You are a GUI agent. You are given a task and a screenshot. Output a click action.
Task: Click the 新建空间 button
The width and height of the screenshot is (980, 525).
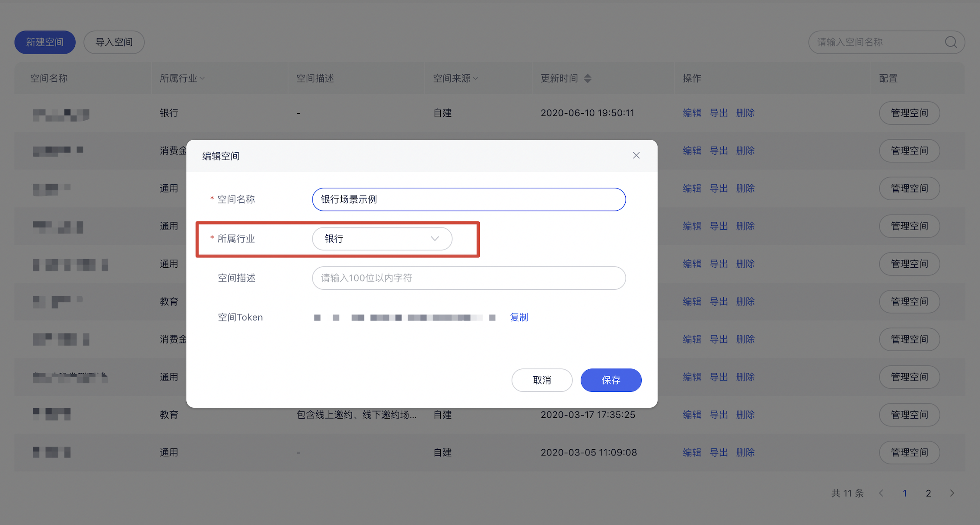(45, 42)
